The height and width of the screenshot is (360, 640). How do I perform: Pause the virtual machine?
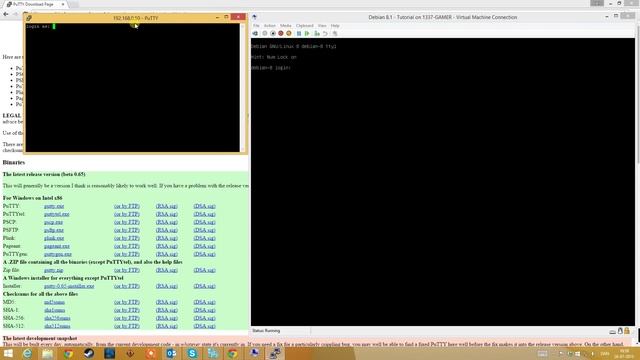[299, 33]
